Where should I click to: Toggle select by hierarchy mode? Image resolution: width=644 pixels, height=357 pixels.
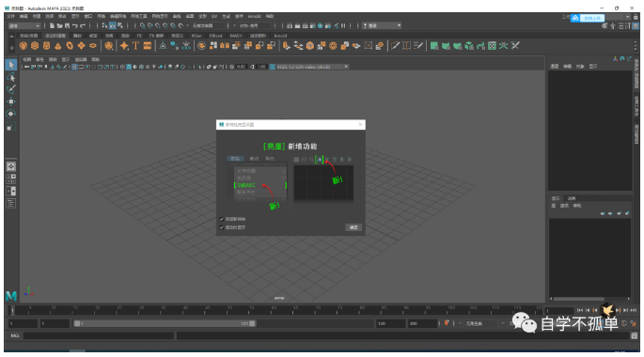click(x=104, y=25)
